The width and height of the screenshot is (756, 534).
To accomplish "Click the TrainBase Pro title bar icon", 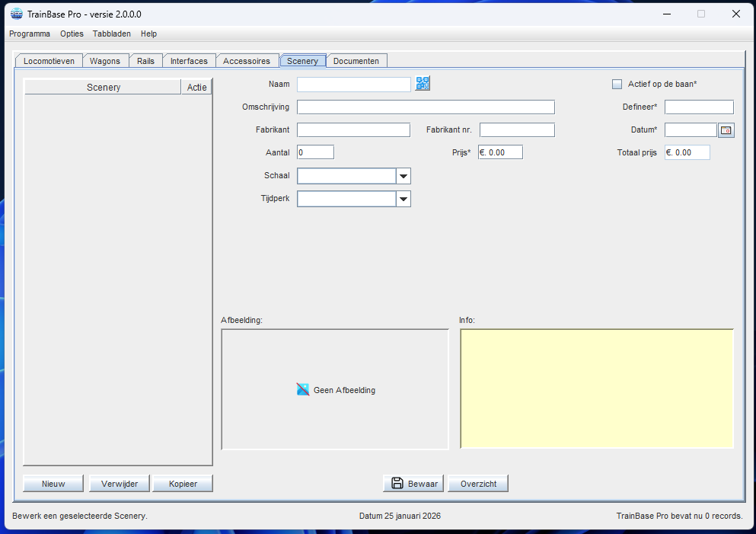I will point(16,14).
